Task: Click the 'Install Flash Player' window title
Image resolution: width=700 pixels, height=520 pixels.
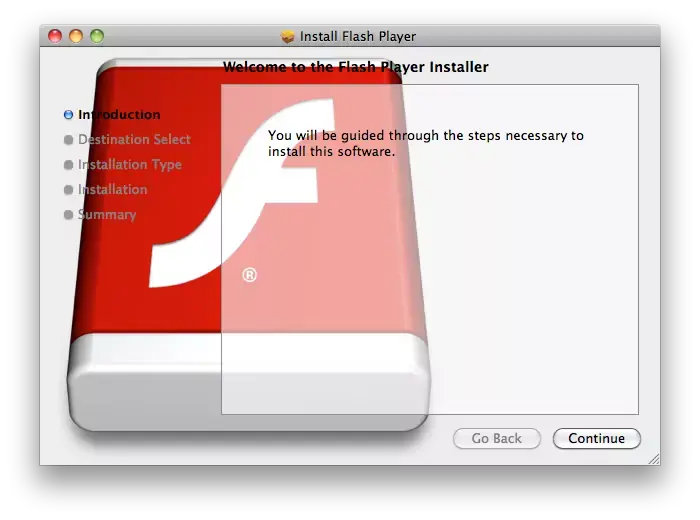Action: point(358,36)
